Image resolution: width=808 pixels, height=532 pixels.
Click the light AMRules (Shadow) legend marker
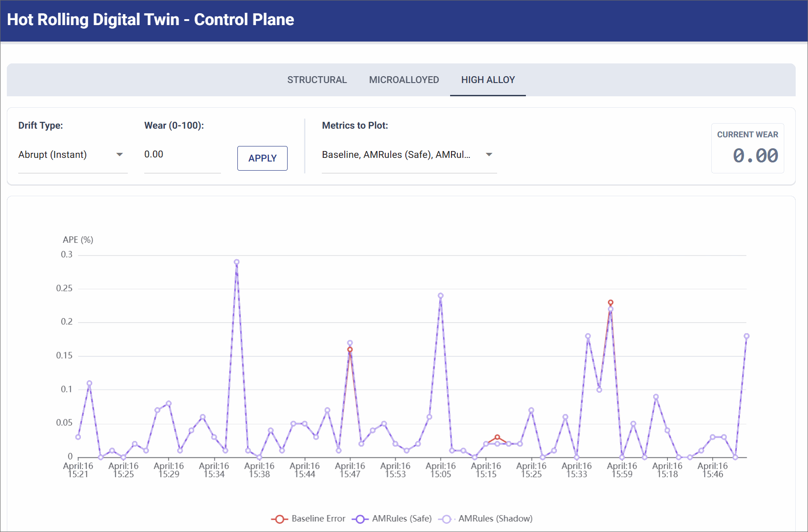[x=446, y=519]
